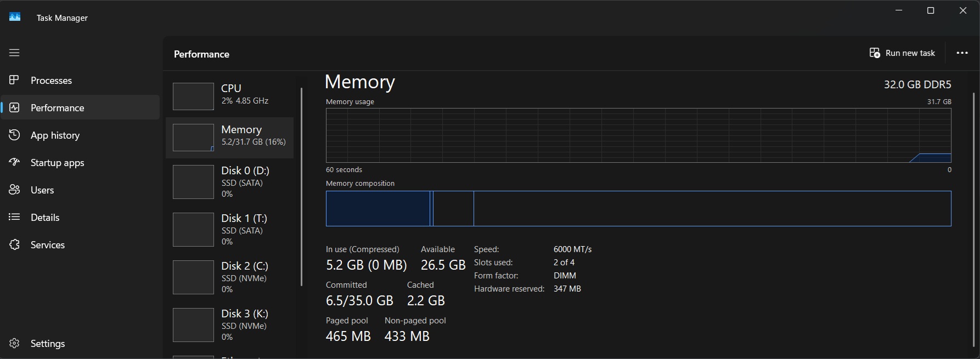
Task: Click the DIMM form factor value
Action: click(x=565, y=276)
